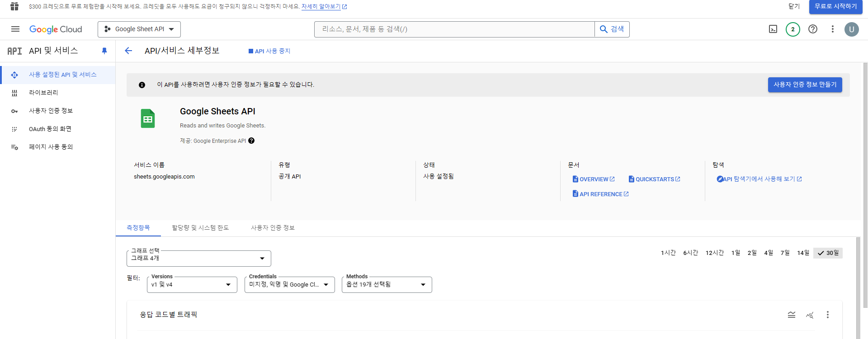868x339 pixels.
Task: Select the 4일 time range
Action: tap(769, 253)
